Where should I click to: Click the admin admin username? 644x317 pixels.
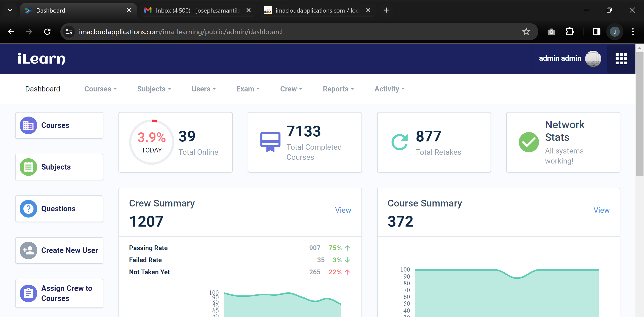(x=560, y=58)
